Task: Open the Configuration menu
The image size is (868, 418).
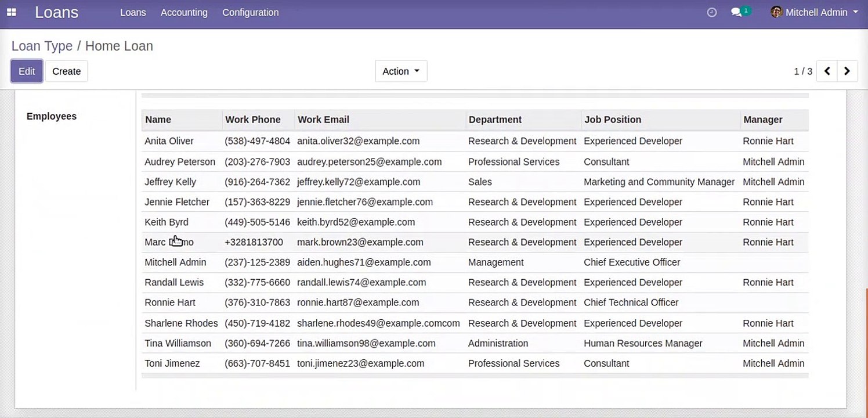Action: click(250, 12)
